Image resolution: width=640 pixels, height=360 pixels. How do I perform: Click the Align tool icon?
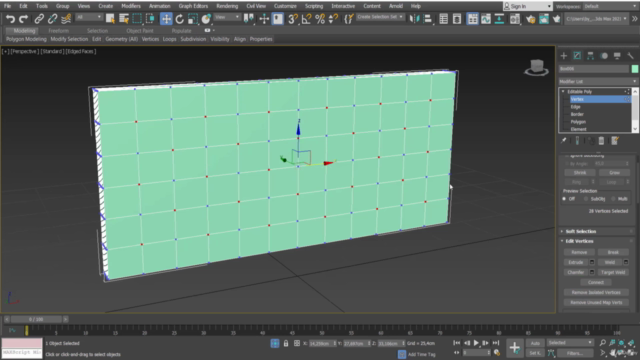point(427,19)
